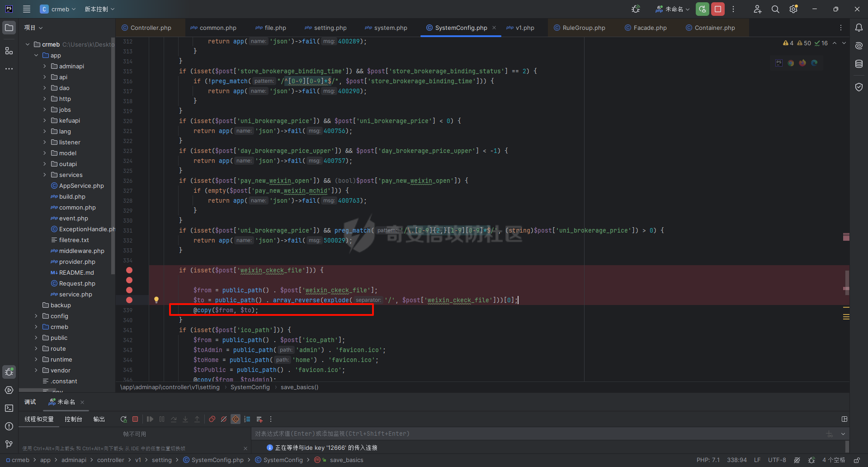Open file in Edge browser icon

point(814,63)
